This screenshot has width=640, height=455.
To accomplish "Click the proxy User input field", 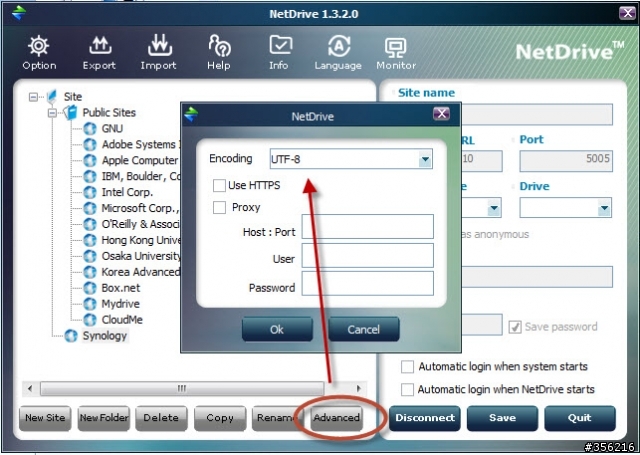I will (x=367, y=255).
